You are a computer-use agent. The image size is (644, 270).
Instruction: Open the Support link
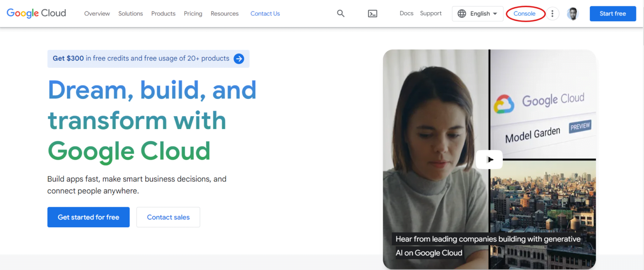pyautogui.click(x=431, y=13)
